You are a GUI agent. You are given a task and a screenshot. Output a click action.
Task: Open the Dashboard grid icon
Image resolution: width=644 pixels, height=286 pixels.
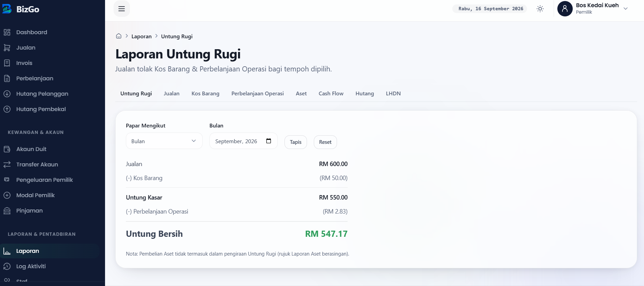(x=7, y=32)
